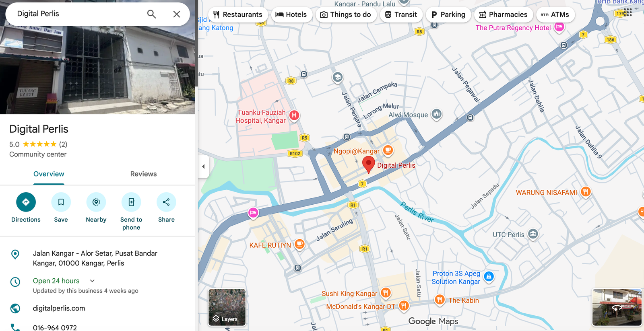Select the Proton 3S Apeg Solution marker

coord(489,277)
